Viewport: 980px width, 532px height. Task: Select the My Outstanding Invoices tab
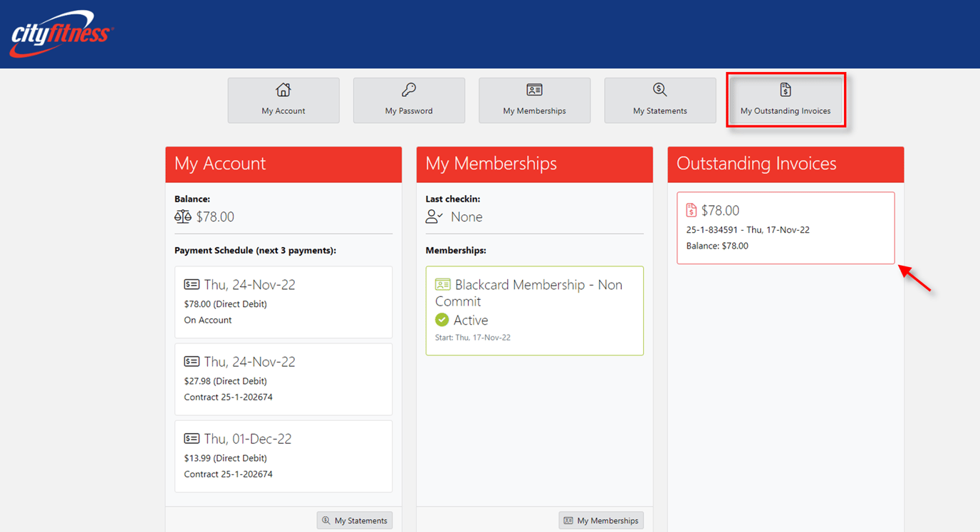[x=786, y=100]
